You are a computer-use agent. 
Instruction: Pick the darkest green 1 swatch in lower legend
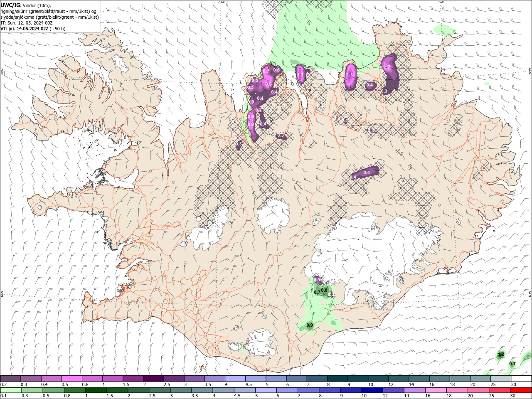tap(96, 390)
